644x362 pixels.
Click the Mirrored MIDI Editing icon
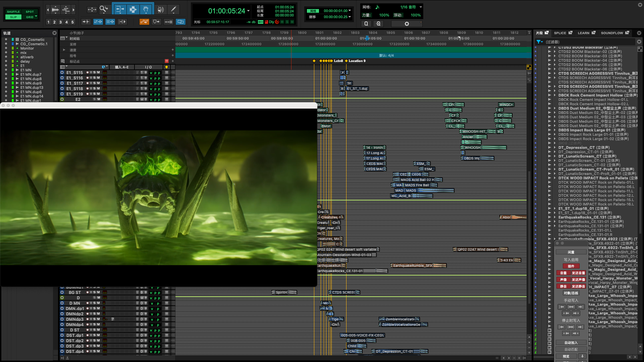coord(169,22)
